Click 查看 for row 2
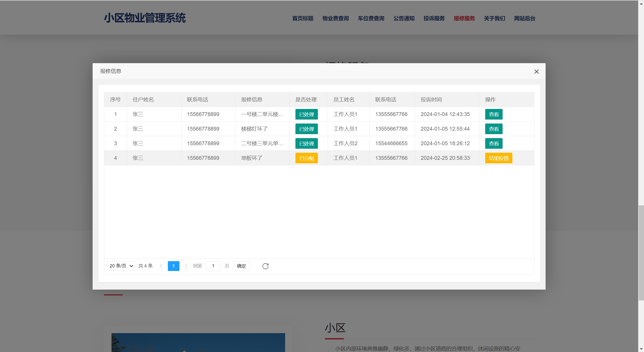The width and height of the screenshot is (644, 352). tap(494, 129)
